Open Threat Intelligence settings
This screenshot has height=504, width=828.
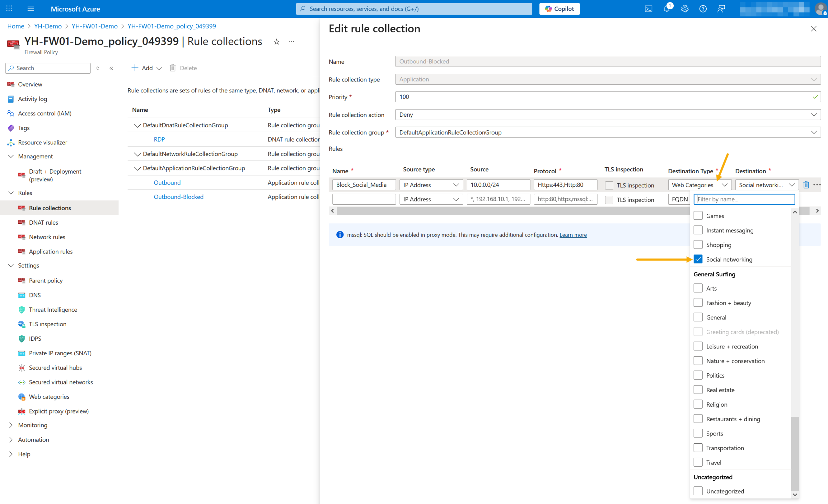[53, 310]
